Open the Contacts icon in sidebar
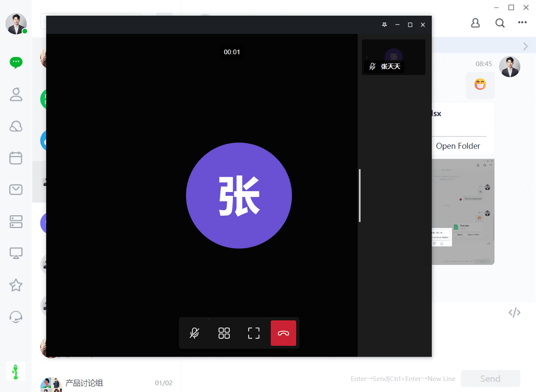536x392 pixels. coord(16,95)
